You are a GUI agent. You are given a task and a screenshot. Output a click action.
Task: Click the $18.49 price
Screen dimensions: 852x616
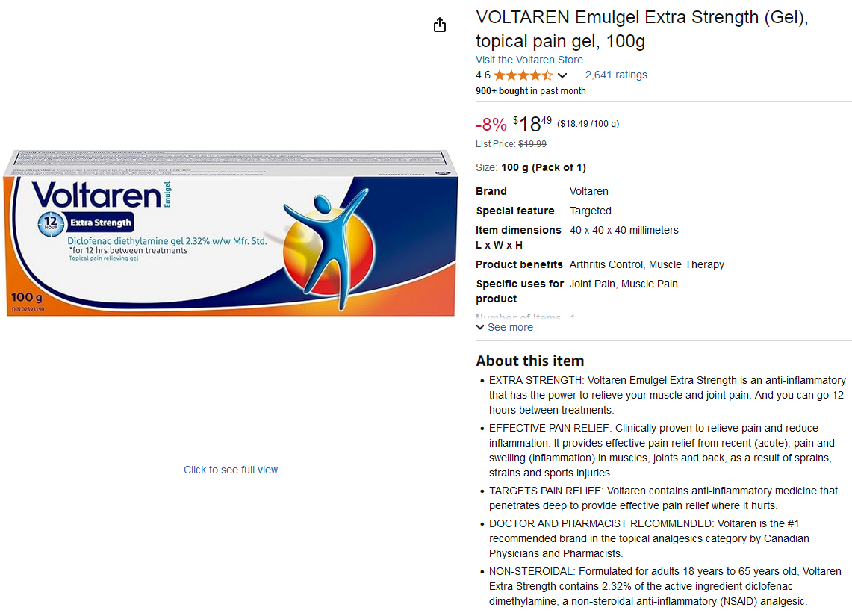(532, 124)
